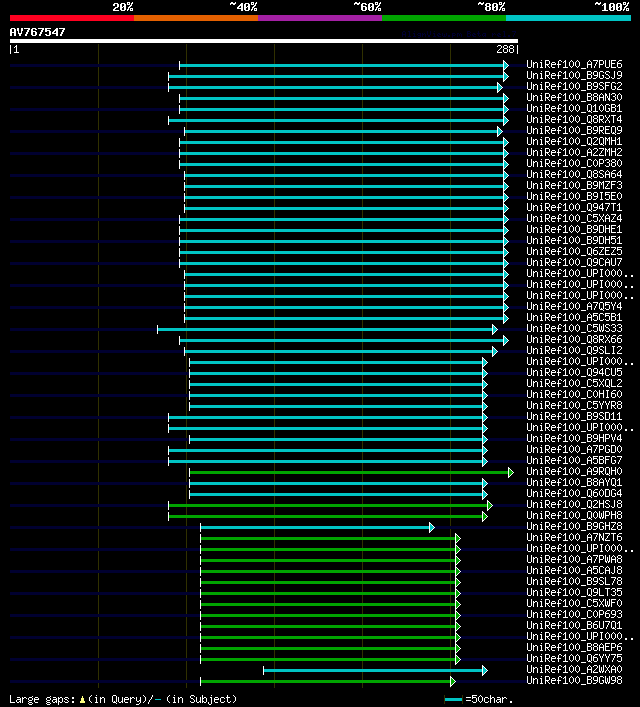Click the UniRef100_A5BFG7 hit label
Image resolution: width=640 pixels, height=707 pixels.
coord(574,460)
